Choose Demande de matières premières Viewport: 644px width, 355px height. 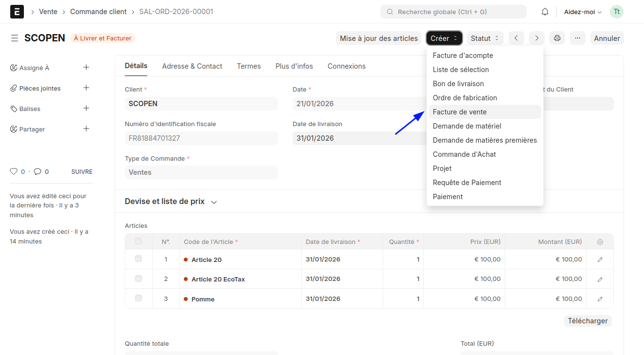click(485, 140)
